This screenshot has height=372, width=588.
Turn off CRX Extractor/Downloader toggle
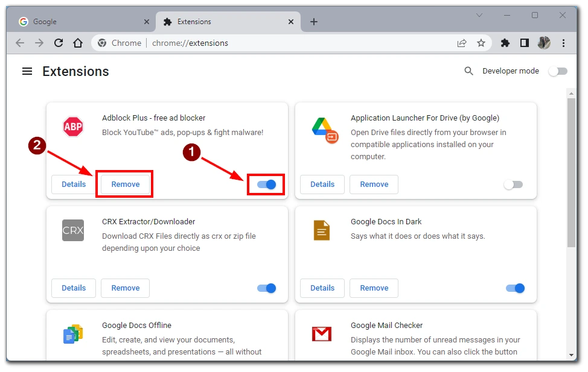pyautogui.click(x=266, y=288)
